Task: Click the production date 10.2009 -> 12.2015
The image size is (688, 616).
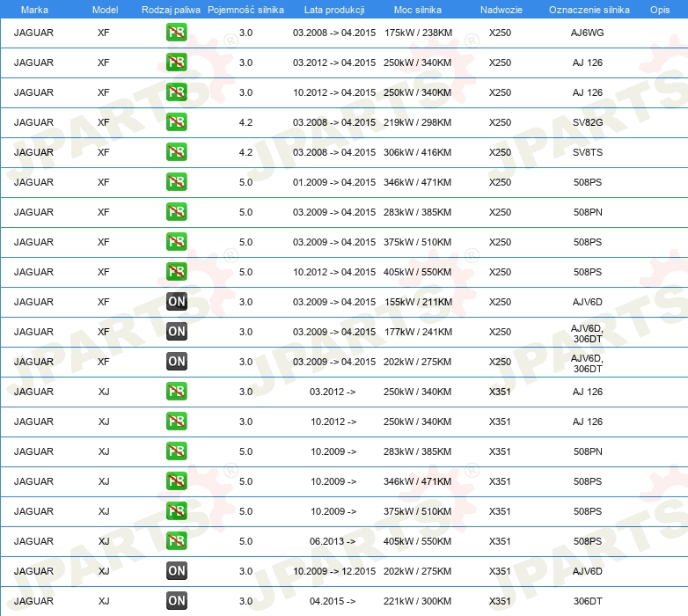Action: tap(334, 571)
